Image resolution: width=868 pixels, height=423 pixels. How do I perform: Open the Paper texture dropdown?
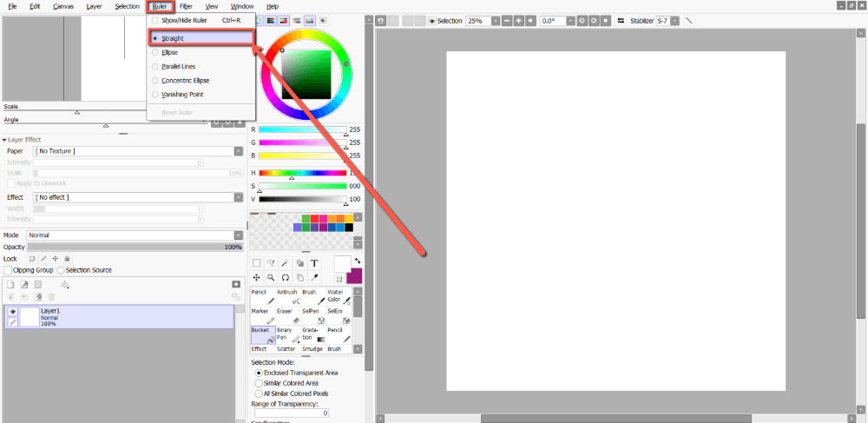tap(239, 151)
